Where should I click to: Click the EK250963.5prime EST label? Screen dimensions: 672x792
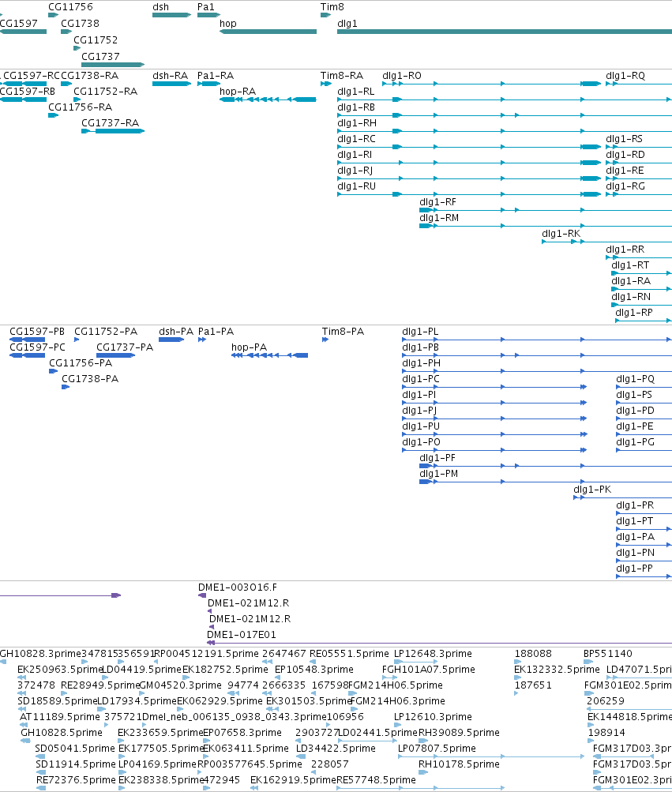60,670
